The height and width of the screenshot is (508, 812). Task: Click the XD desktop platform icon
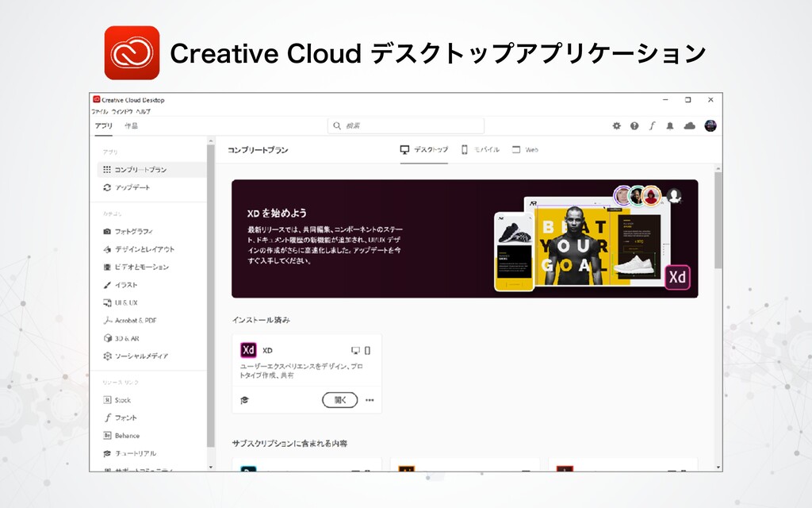click(x=355, y=351)
